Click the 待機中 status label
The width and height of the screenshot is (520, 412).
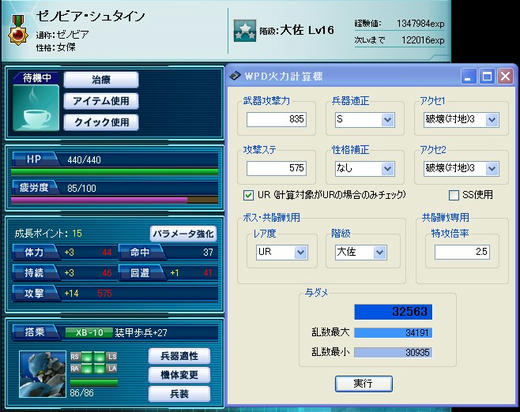point(37,78)
